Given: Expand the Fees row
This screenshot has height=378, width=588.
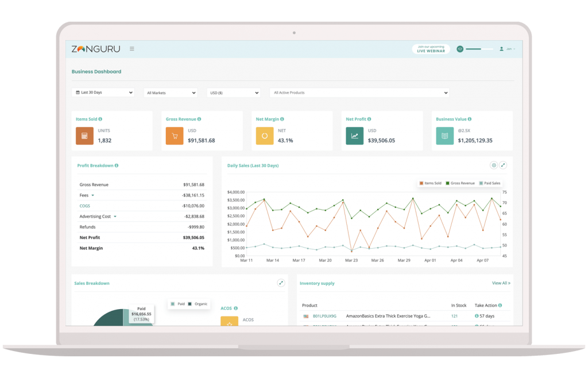Looking at the screenshot, I should point(92,195).
